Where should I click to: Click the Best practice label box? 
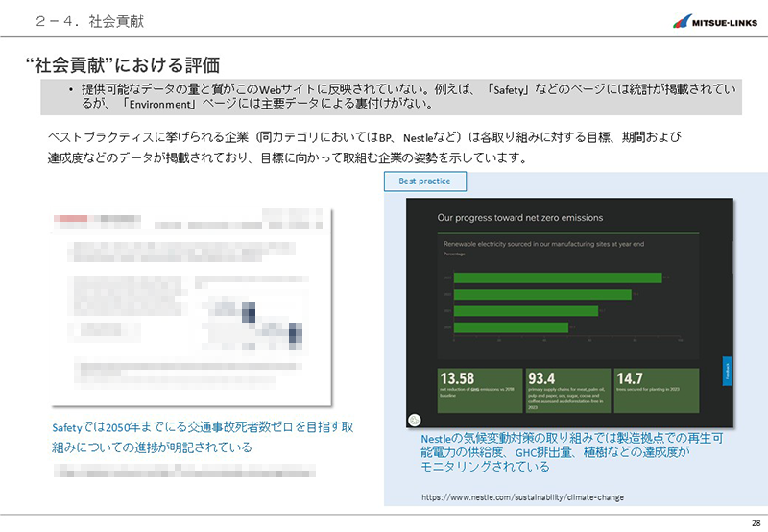click(425, 181)
